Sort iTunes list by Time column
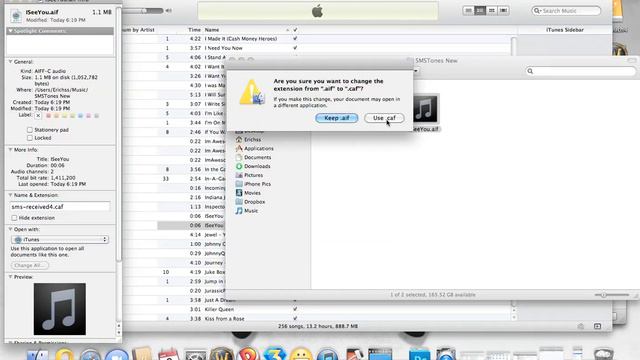Screen dimensions: 640x360 (x=194, y=30)
